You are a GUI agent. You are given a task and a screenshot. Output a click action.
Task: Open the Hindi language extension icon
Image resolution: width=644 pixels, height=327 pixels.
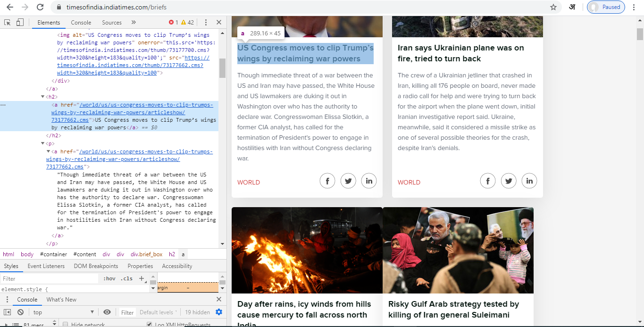[x=572, y=7]
